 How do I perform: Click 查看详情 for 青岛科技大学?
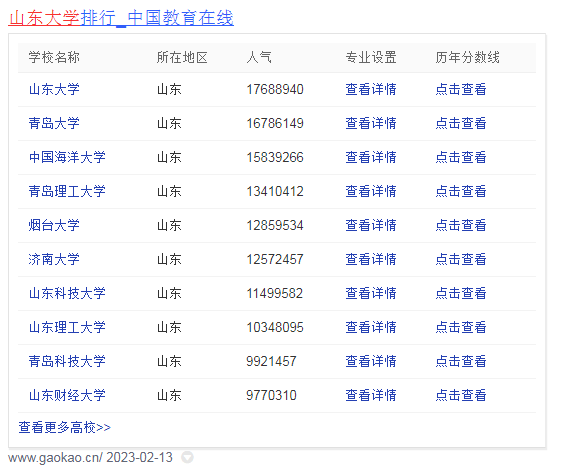coord(371,361)
